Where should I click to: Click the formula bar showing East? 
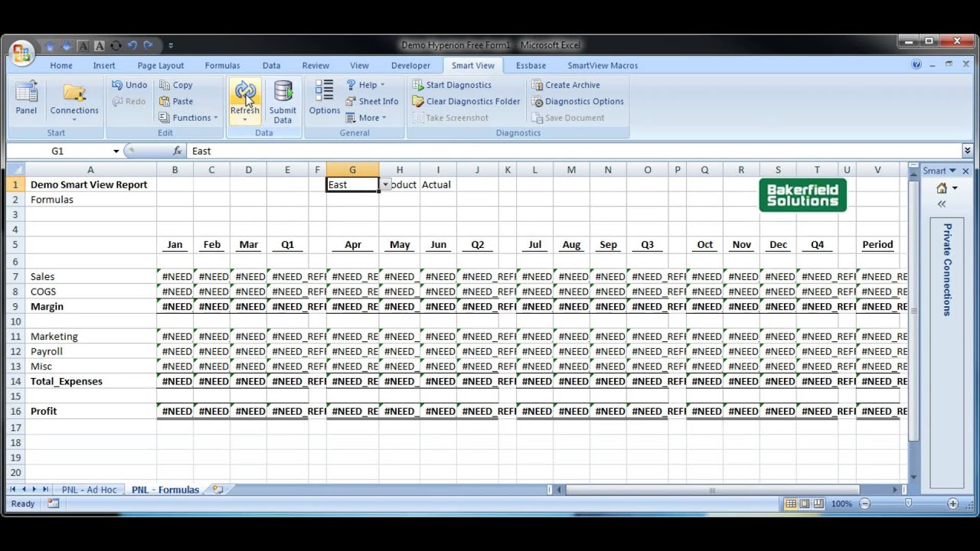tap(574, 151)
